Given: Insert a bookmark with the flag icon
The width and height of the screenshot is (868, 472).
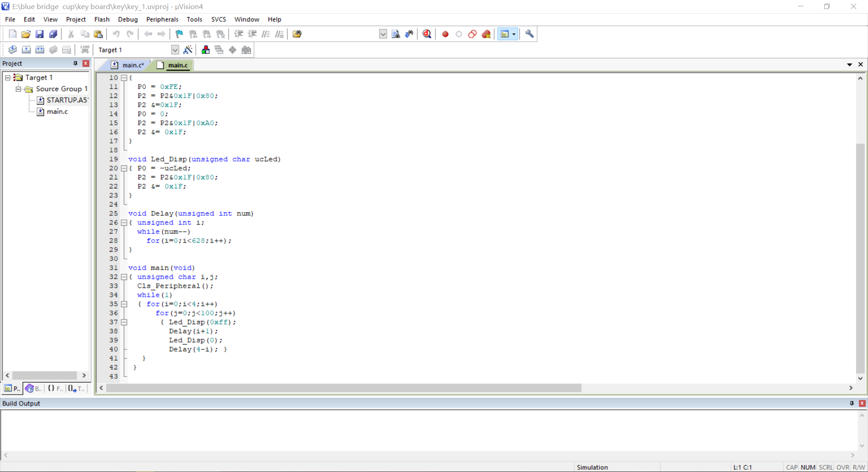Looking at the screenshot, I should coord(179,34).
